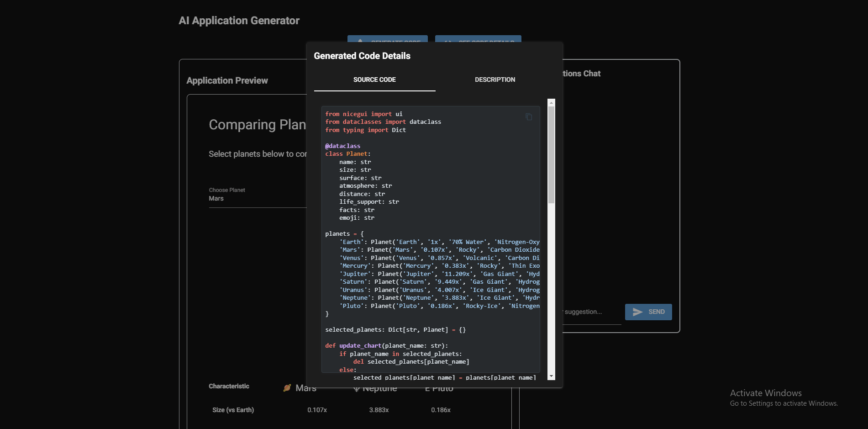Click the "3.883x" size value
The image size is (868, 429).
tap(379, 410)
